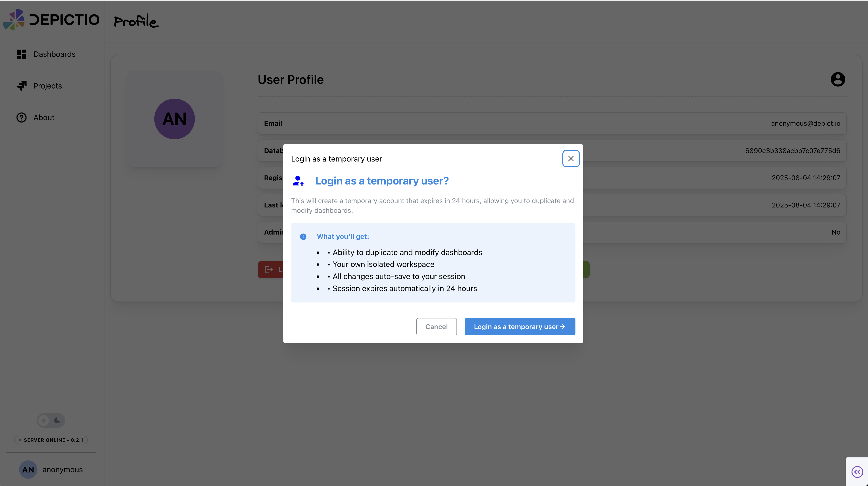This screenshot has width=868, height=486.
Task: Click the info icon beside What you'll get
Action: pos(303,237)
